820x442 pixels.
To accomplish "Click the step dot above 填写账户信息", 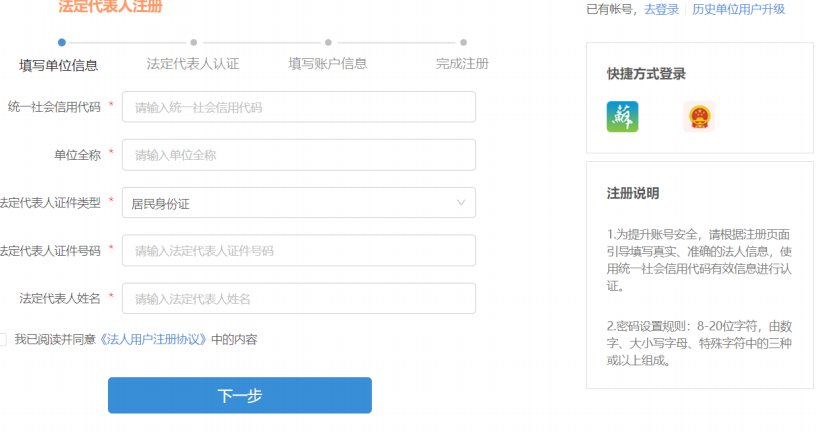I will (x=328, y=43).
